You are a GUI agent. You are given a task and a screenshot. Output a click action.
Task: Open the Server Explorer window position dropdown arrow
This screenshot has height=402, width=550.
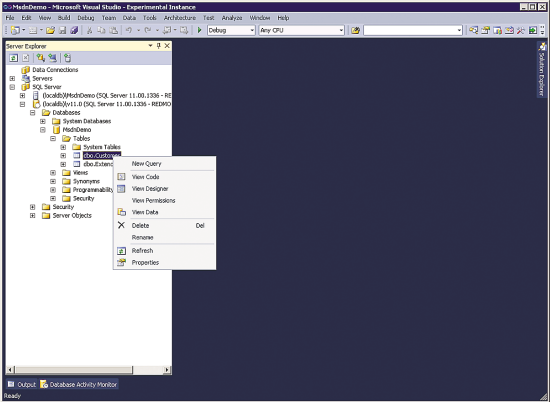click(150, 46)
